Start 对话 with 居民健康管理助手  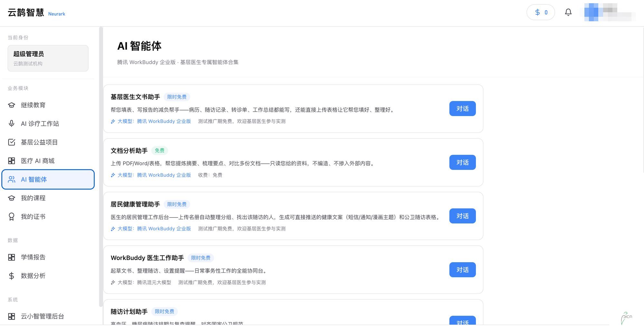pos(462,216)
